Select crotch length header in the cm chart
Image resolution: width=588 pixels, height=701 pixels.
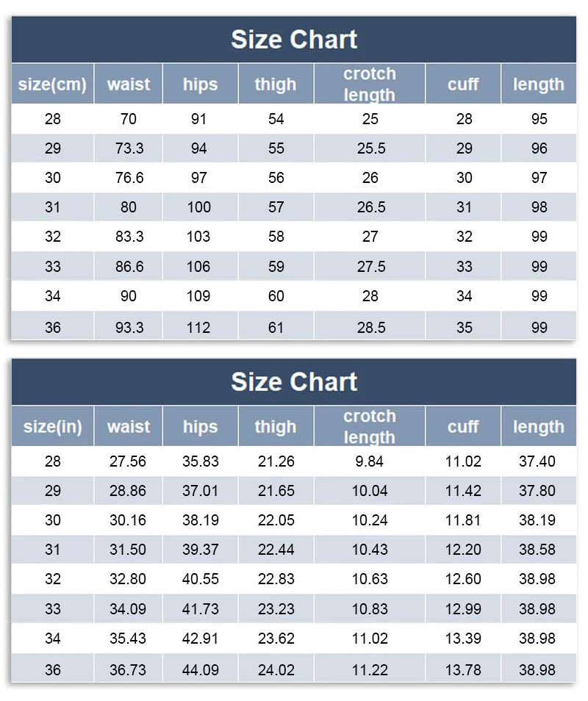(x=370, y=85)
